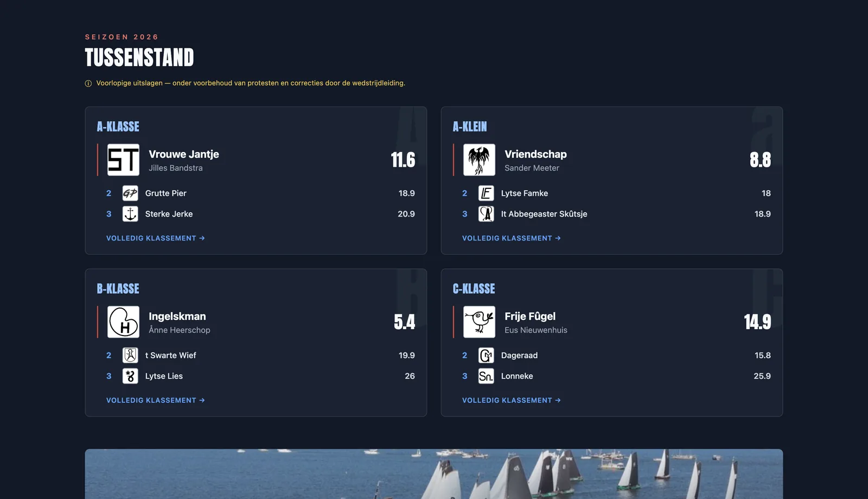Viewport: 868px width, 499px height.
Task: Click the Frije Fûgel bird emblem
Action: (479, 322)
